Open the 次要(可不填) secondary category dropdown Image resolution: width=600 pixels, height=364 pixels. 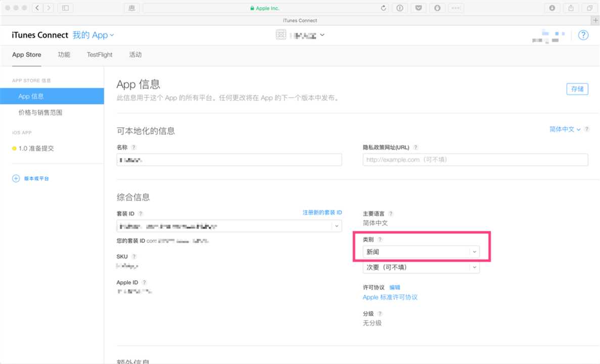pos(421,267)
